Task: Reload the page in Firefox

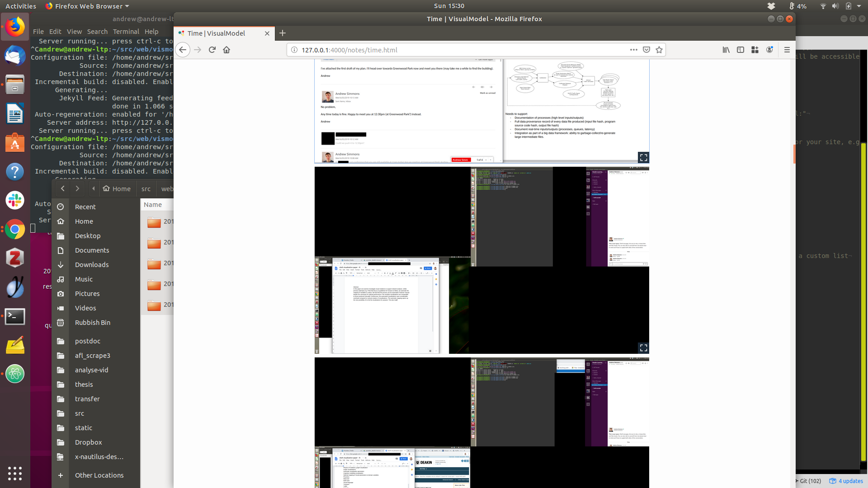Action: click(x=212, y=50)
